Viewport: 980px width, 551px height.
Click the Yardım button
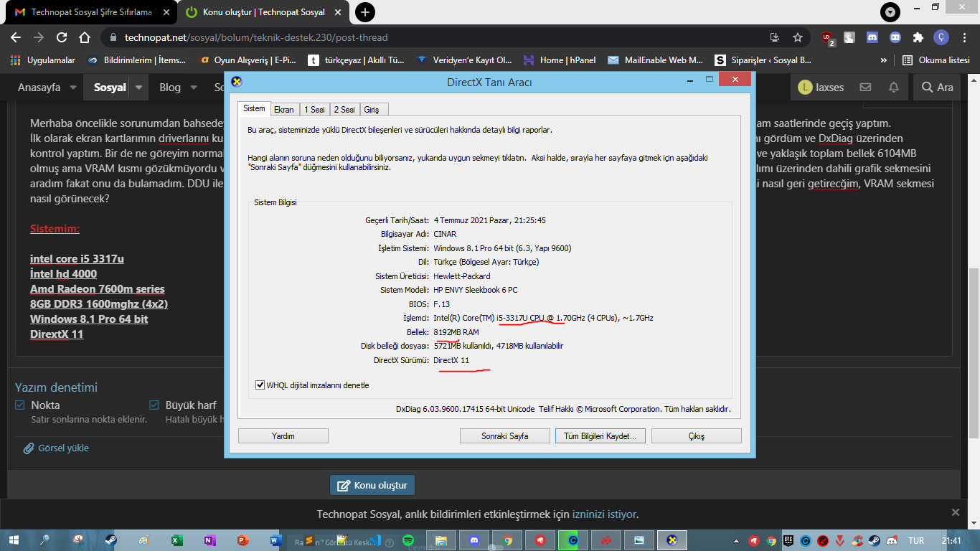[x=283, y=436]
